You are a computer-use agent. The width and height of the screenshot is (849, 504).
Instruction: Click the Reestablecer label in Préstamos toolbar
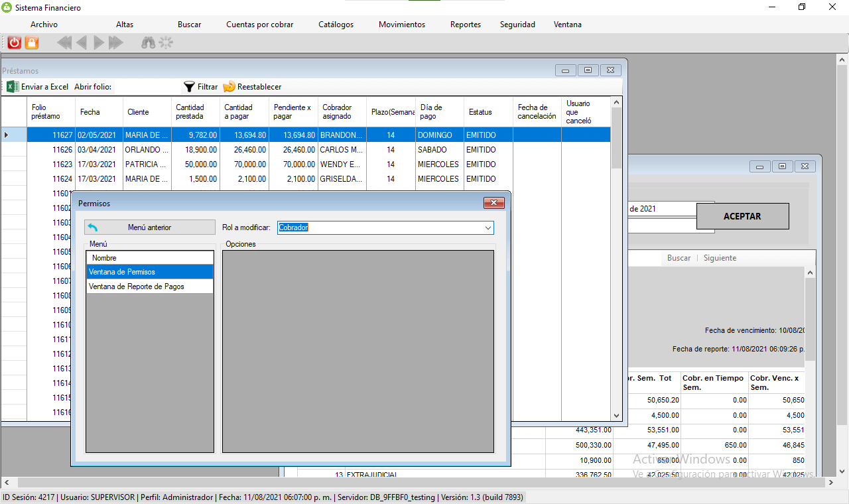pos(259,87)
